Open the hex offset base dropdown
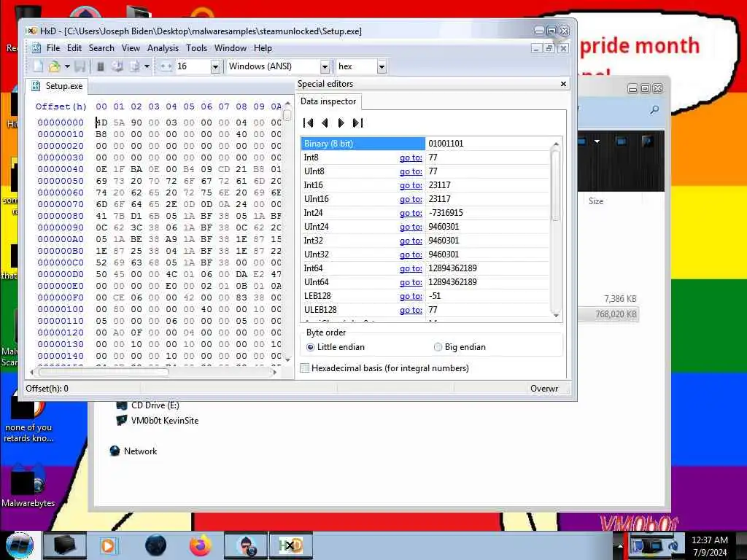Screen dimensions: 747x560 coord(382,66)
